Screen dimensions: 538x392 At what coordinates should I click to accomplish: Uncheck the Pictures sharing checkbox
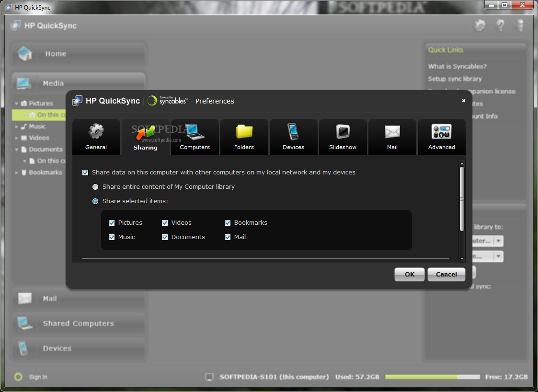[x=112, y=223]
